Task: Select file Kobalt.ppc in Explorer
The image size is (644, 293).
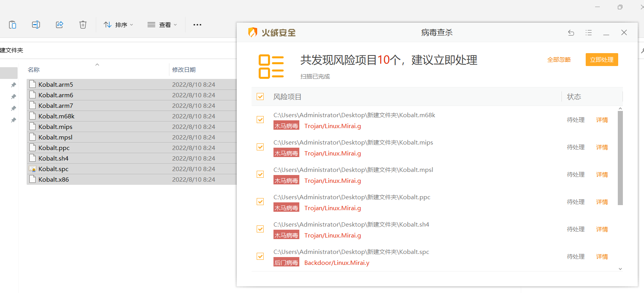Action: click(131, 148)
